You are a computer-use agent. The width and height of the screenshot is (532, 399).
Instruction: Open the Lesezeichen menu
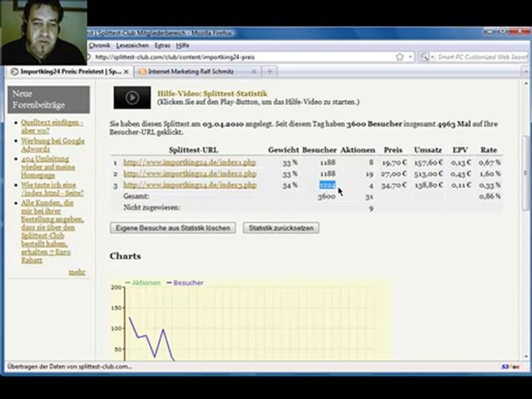tap(132, 45)
